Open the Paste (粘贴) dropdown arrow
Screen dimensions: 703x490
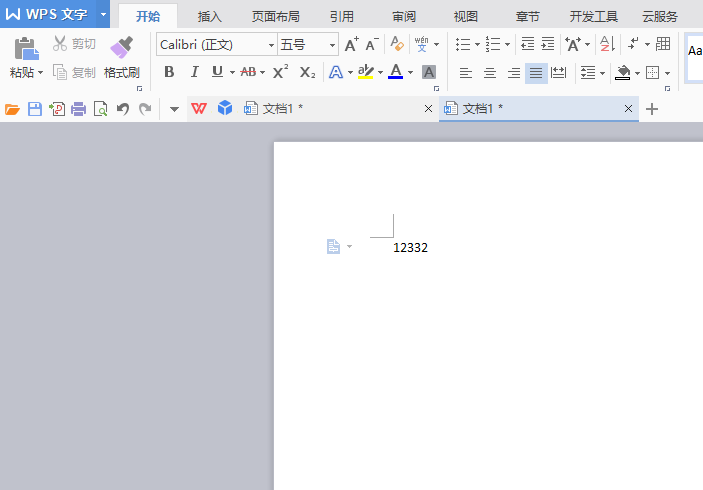point(40,73)
